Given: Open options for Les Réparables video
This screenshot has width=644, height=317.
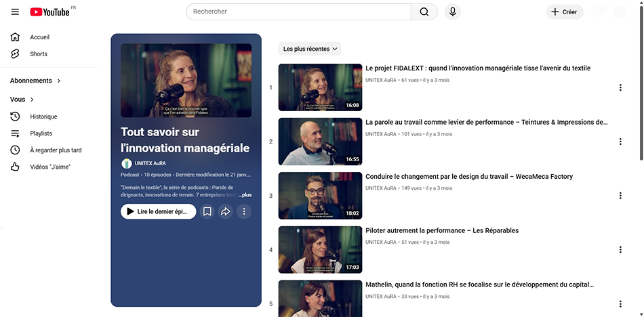Looking at the screenshot, I should [620, 250].
